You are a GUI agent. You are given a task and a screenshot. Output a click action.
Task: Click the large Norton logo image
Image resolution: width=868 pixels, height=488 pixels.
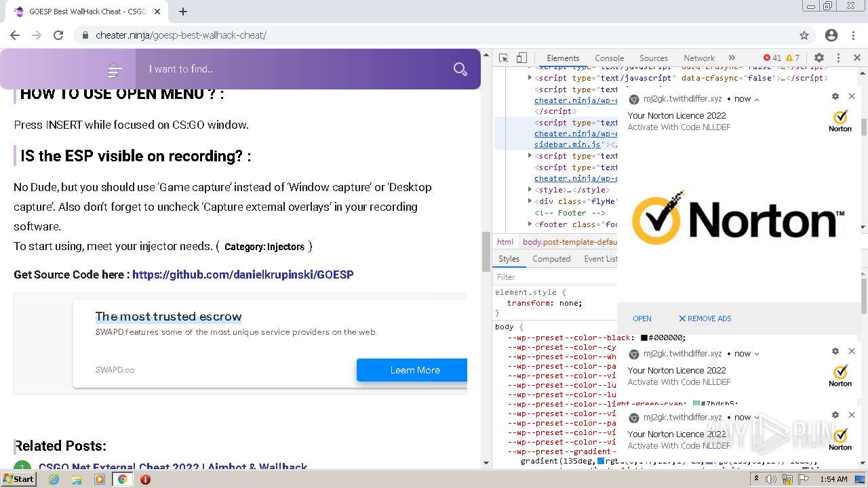tap(738, 218)
